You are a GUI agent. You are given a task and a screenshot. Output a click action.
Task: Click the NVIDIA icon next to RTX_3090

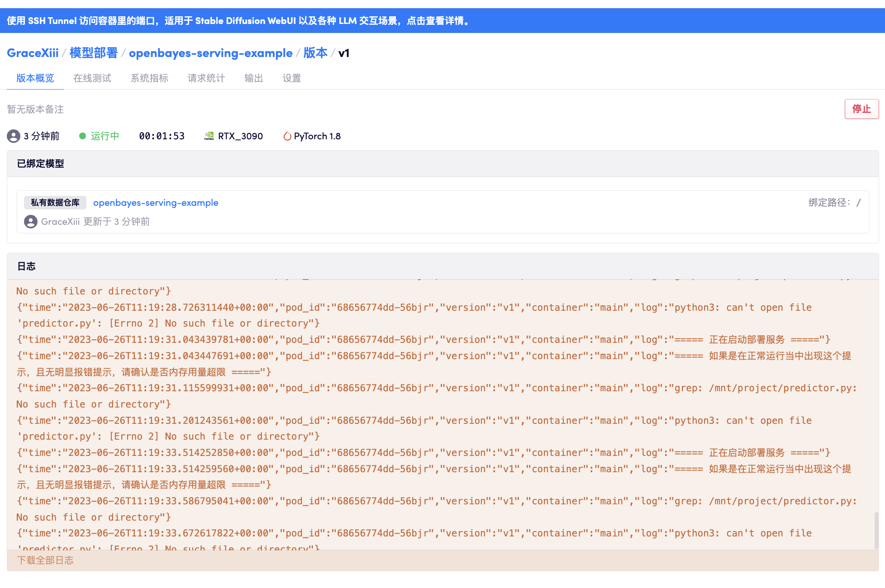(209, 136)
